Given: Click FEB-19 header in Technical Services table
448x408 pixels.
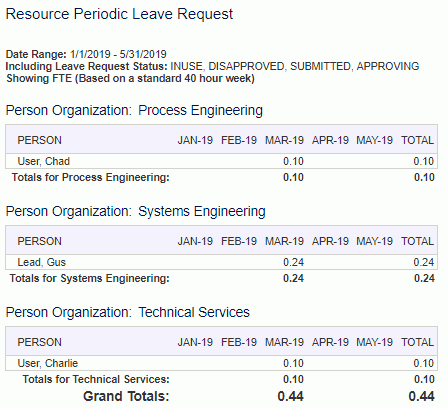Looking at the screenshot, I should pos(239,342).
